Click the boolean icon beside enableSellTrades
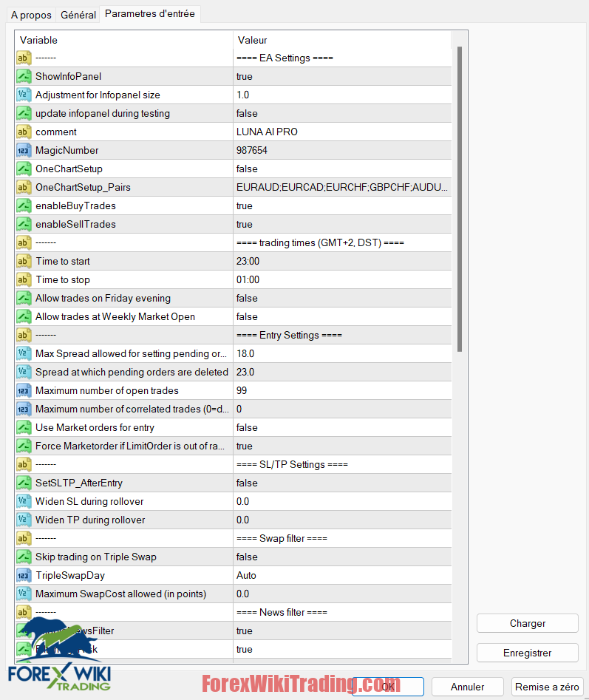 [x=24, y=224]
